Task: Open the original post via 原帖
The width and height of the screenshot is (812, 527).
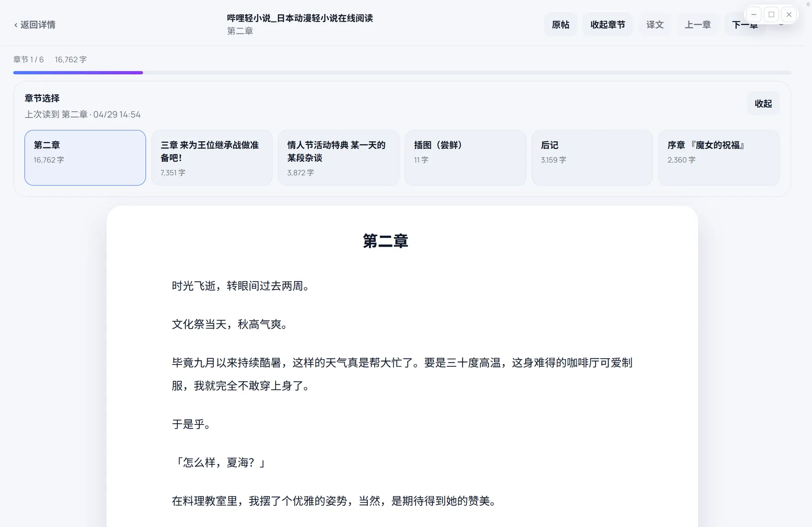Action: (560, 25)
